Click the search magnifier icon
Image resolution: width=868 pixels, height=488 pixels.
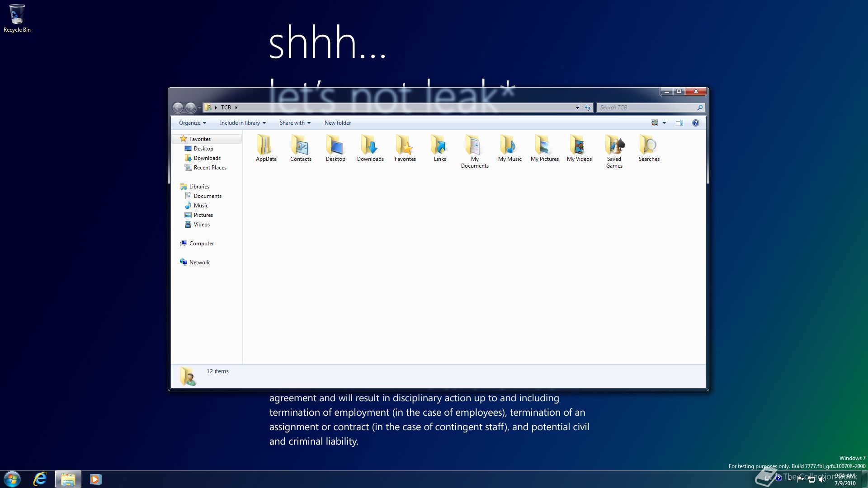pyautogui.click(x=700, y=108)
